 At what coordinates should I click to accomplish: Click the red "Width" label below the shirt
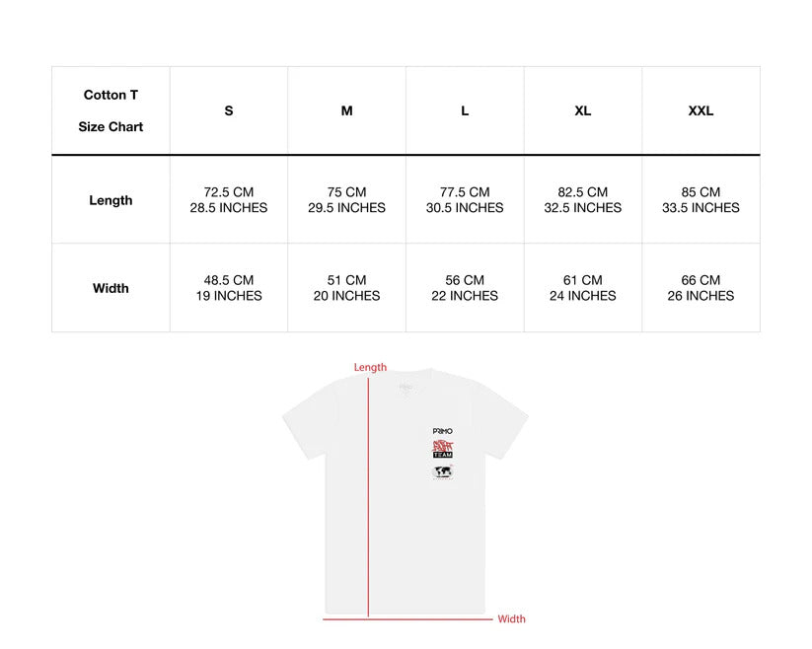(511, 619)
